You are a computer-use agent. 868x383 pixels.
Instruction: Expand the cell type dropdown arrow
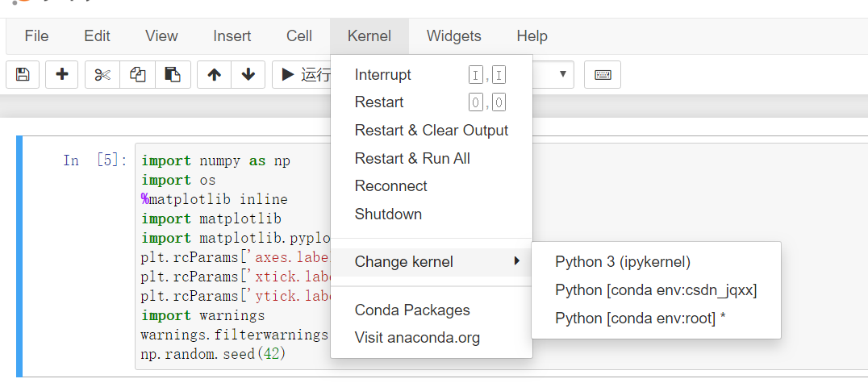pyautogui.click(x=563, y=75)
